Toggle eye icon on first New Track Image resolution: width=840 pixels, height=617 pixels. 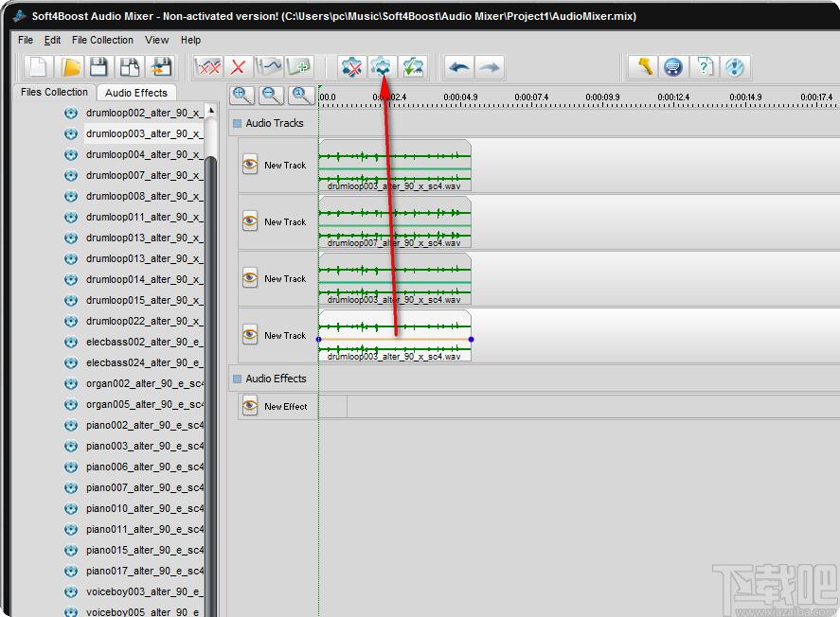[x=250, y=165]
